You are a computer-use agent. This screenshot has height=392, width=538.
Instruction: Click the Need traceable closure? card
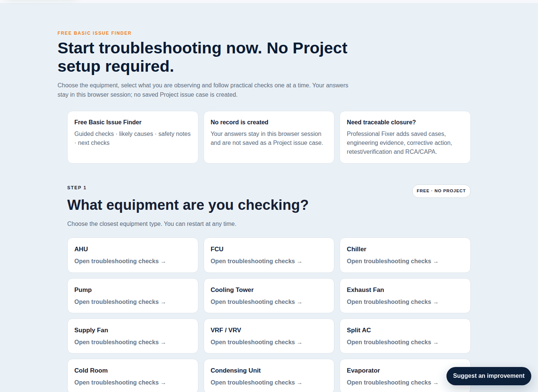click(x=405, y=137)
